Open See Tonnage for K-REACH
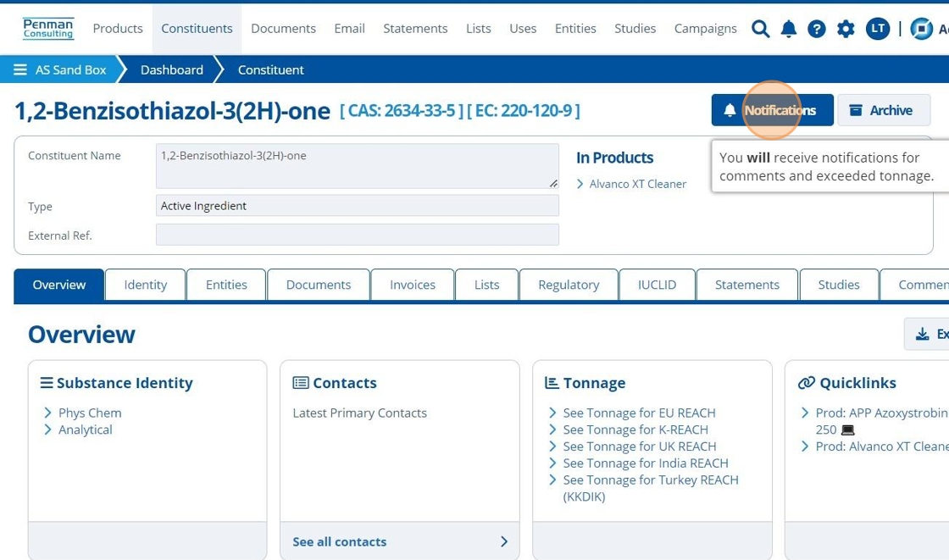949x560 pixels. pyautogui.click(x=635, y=430)
